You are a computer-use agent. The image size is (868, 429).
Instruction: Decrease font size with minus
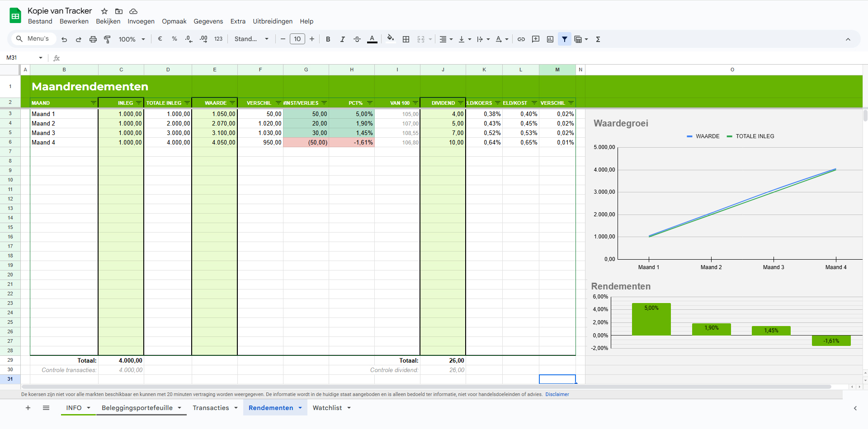pos(283,39)
